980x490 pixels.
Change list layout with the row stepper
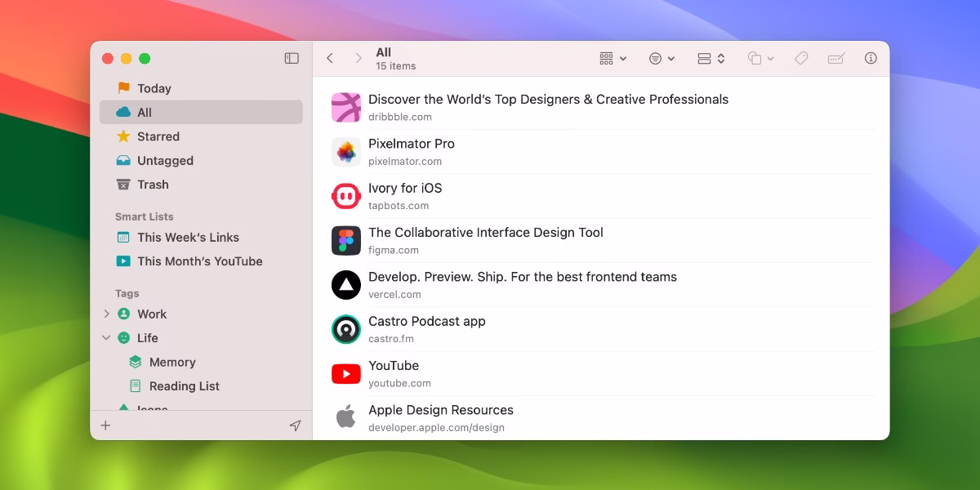coord(710,58)
